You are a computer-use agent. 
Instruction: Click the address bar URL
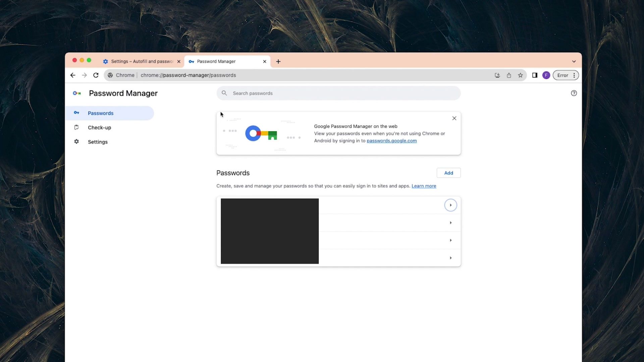coord(188,75)
